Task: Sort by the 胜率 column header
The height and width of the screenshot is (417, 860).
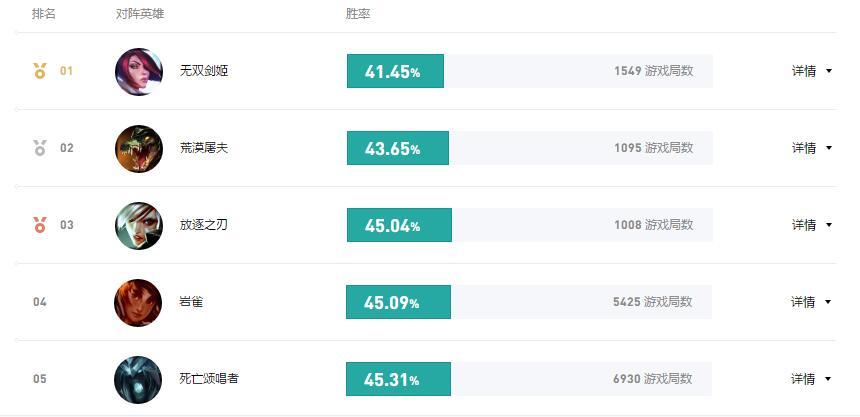Action: click(358, 14)
